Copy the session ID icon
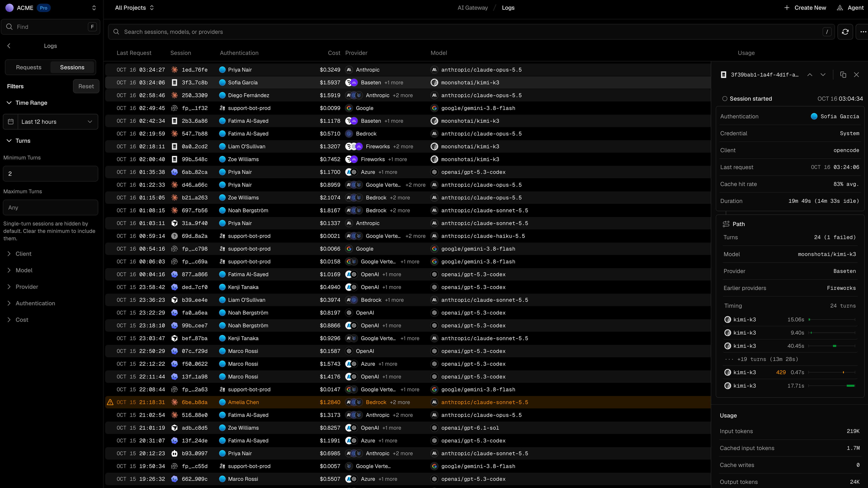 point(843,75)
